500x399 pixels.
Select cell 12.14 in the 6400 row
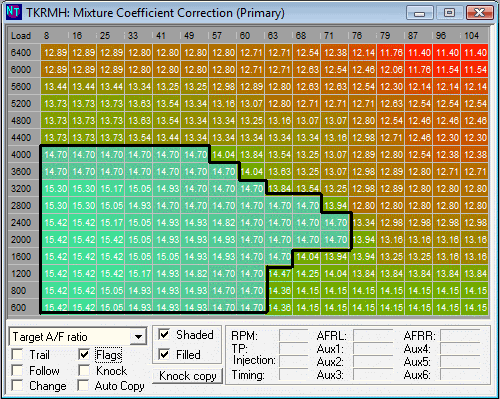(x=363, y=53)
